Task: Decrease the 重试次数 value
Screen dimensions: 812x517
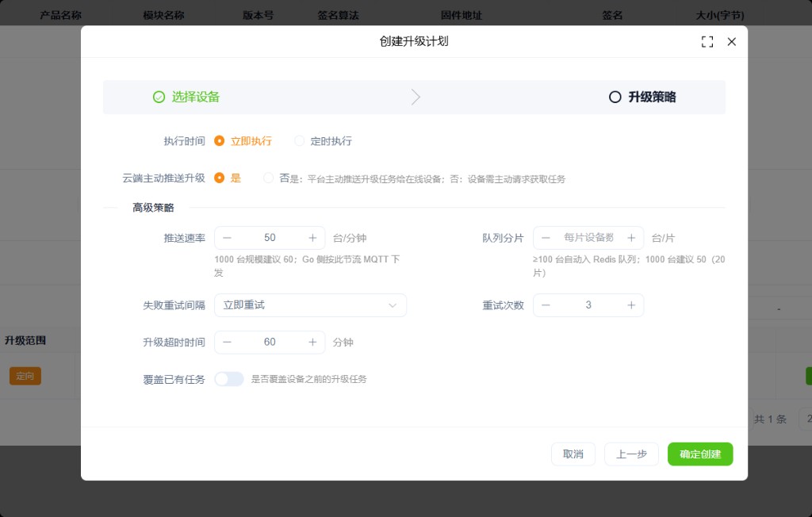Action: (546, 305)
